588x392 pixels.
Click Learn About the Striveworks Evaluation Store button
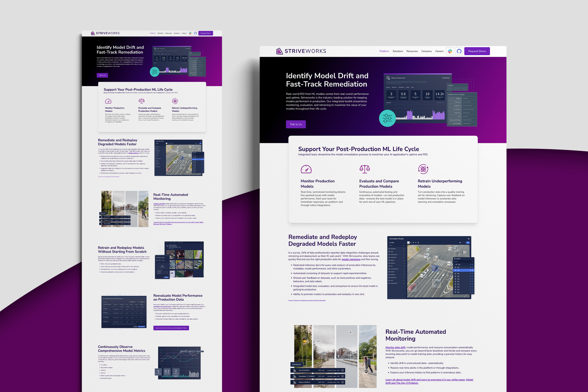(x=171, y=328)
